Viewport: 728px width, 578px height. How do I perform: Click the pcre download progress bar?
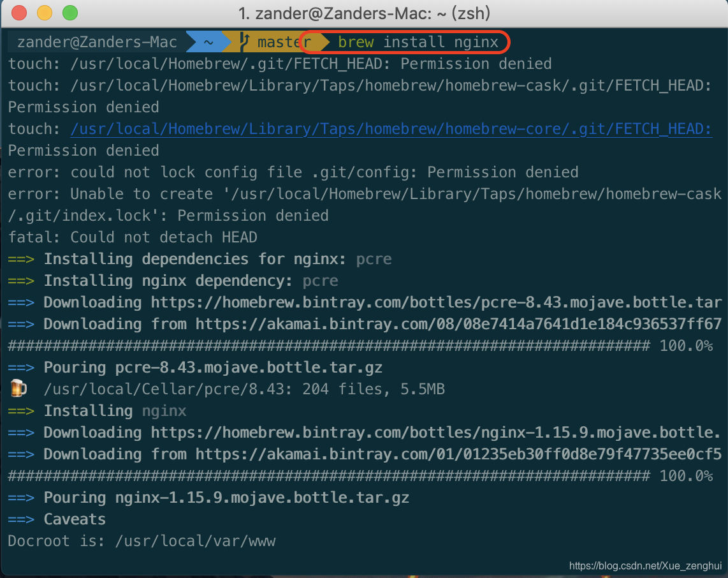click(x=329, y=346)
